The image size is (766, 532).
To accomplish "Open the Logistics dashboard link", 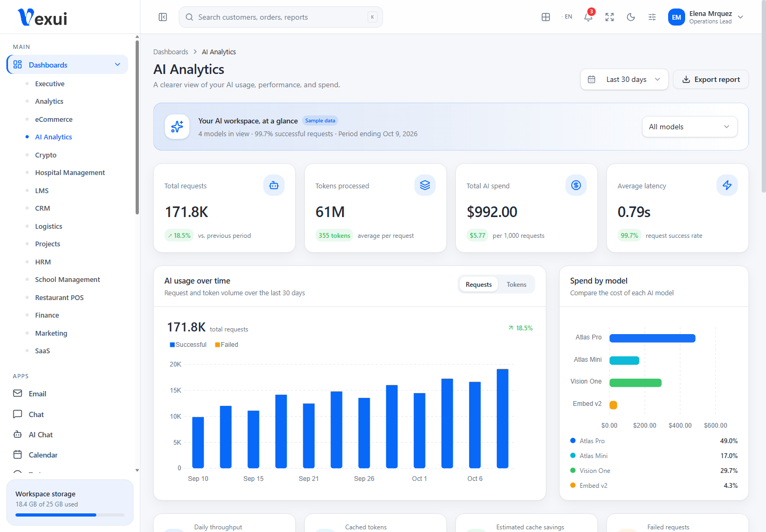I will click(x=49, y=226).
